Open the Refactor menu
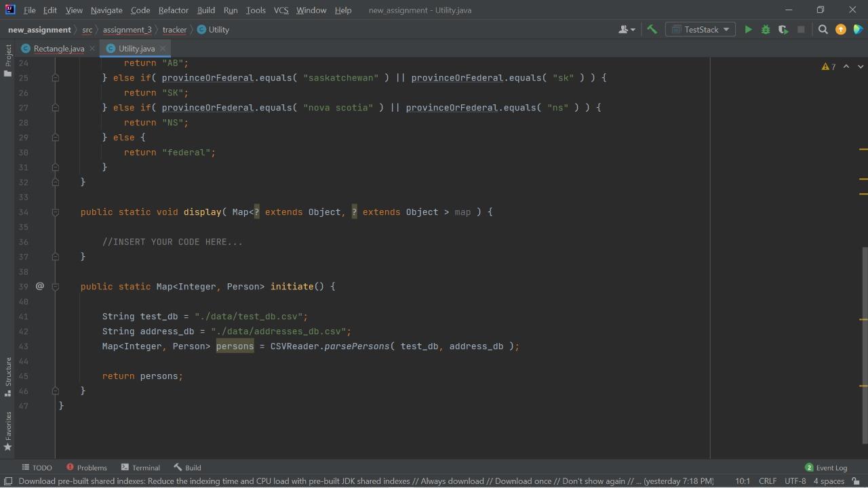The height and width of the screenshot is (488, 868). [173, 9]
